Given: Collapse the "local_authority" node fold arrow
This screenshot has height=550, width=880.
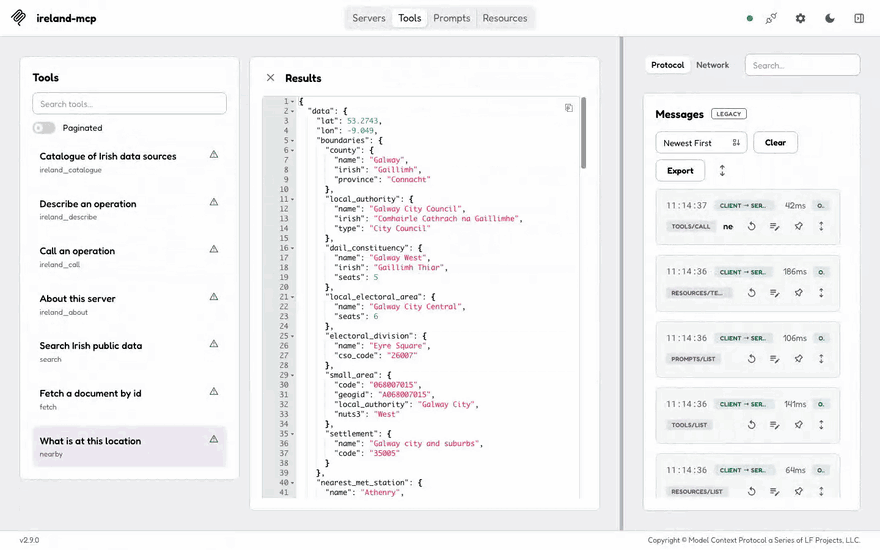Looking at the screenshot, I should pos(292,199).
